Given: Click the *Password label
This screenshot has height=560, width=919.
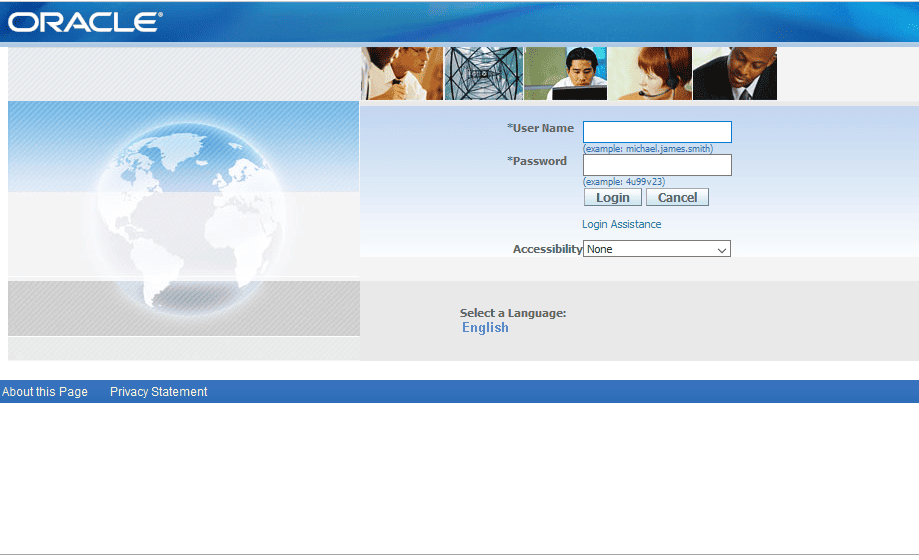Looking at the screenshot, I should [537, 161].
